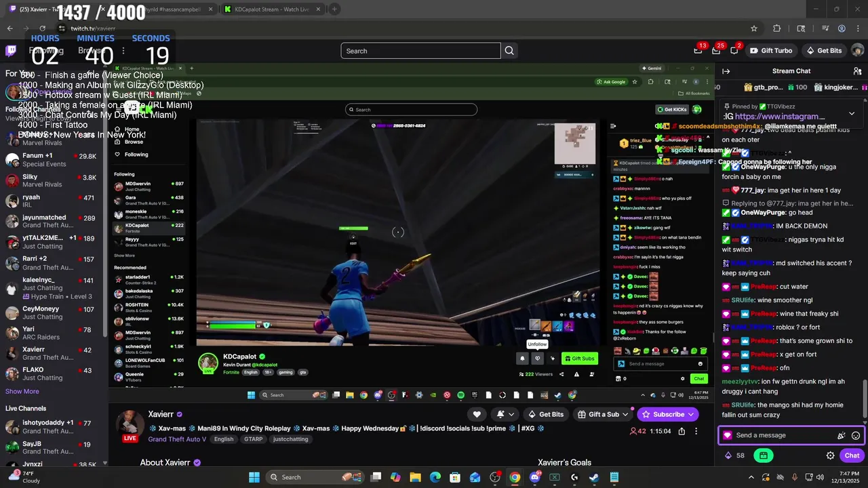The width and height of the screenshot is (868, 488).
Task: Click the celebration icon in chat input
Action: [842, 436]
